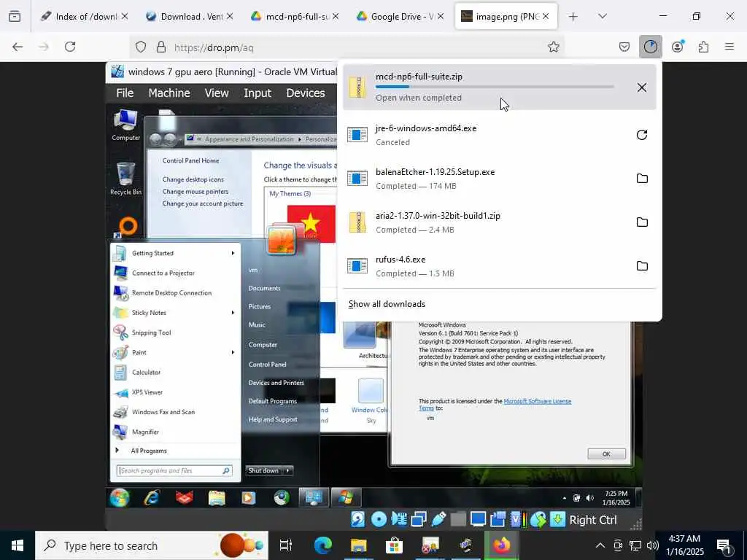Close the image.png tab
Image resolution: width=747 pixels, height=560 pixels.
pos(546,17)
